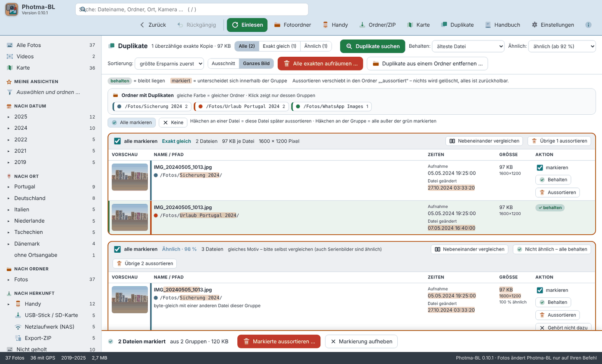
Task: Click the Videos sidebar icon
Action: [9, 56]
